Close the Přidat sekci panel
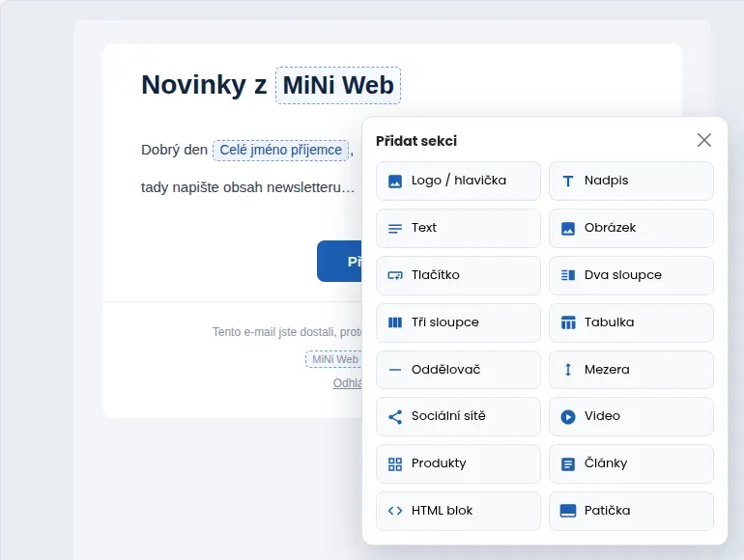This screenshot has width=744, height=560. click(704, 140)
